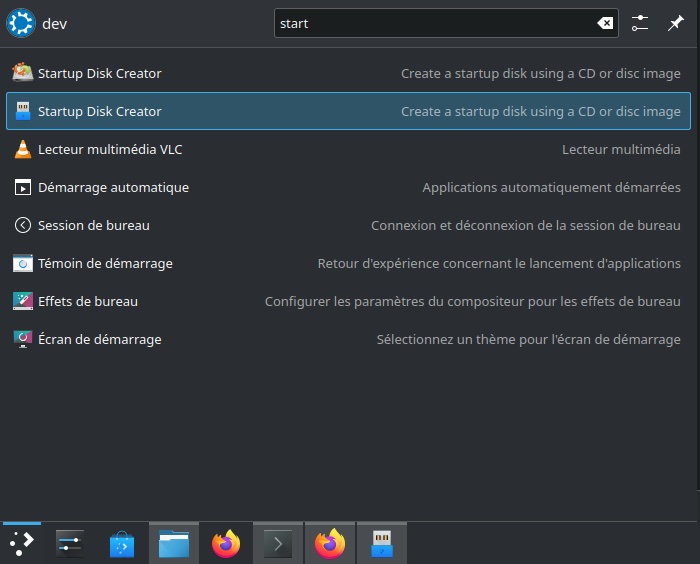Open Lecteur multimédia VLC
Image resolution: width=700 pixels, height=564 pixels.
click(348, 149)
